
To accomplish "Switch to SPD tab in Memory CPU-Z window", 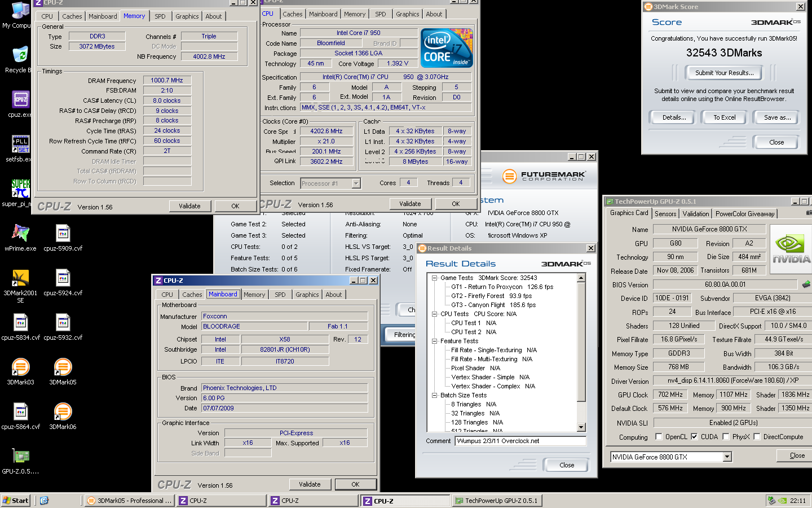I will click(x=160, y=16).
